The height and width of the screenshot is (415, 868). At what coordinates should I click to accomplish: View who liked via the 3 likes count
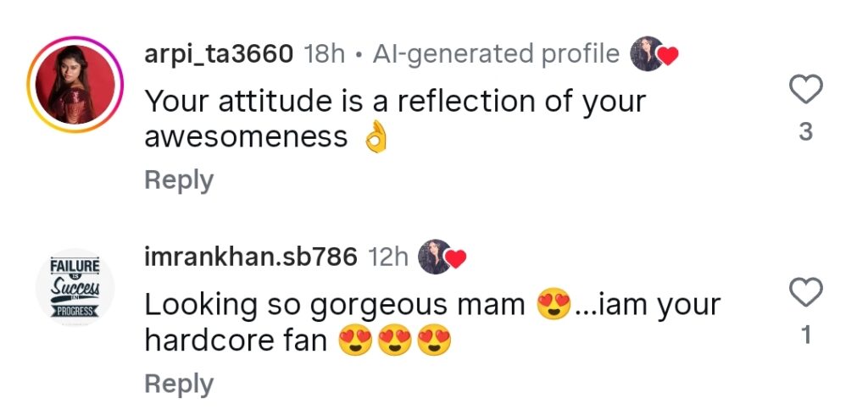point(806,131)
